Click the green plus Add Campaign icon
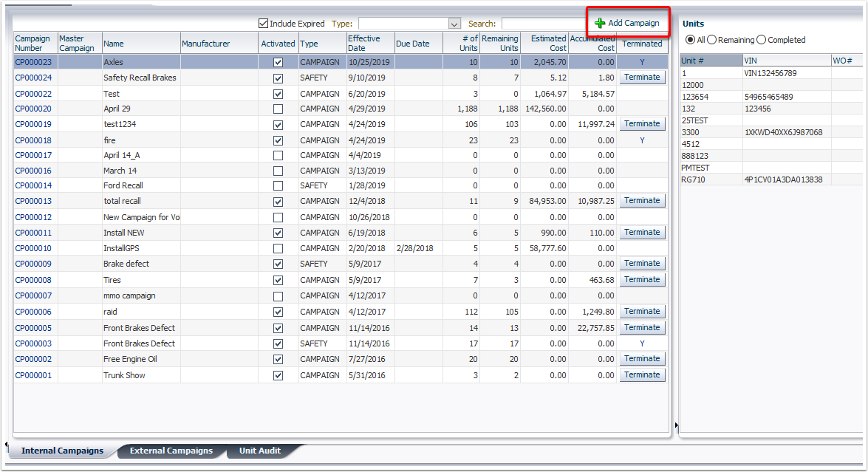Screen dimensions: 868x472 [600, 23]
